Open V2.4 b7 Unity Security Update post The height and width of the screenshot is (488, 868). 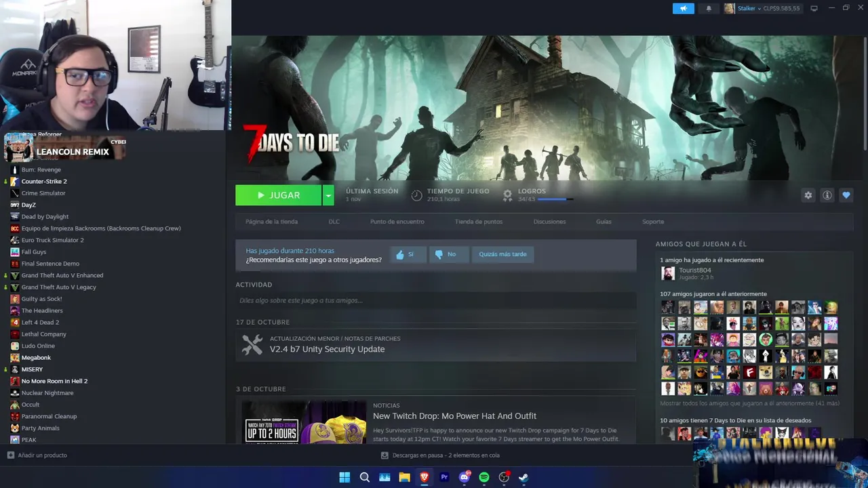point(327,349)
